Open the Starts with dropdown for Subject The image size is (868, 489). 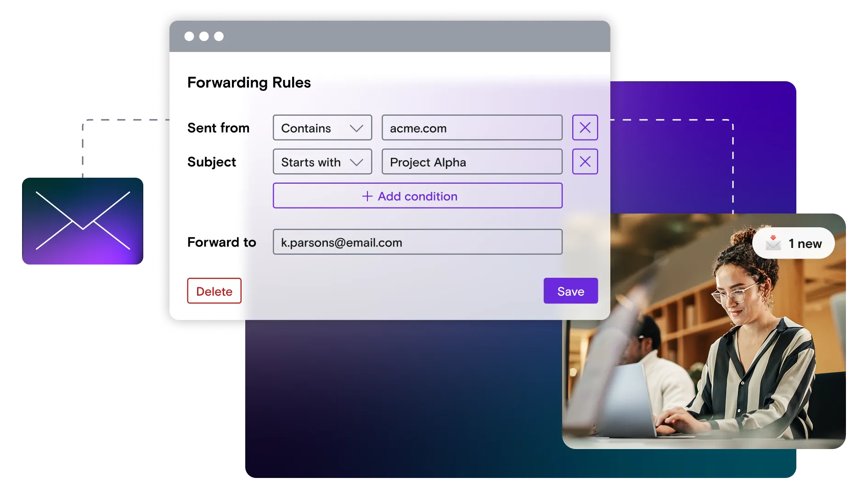[x=322, y=162]
